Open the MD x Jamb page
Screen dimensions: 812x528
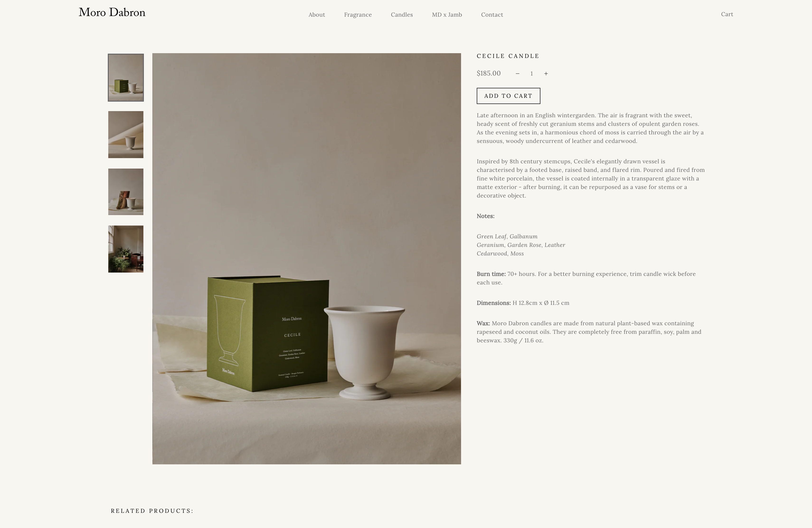(x=447, y=15)
